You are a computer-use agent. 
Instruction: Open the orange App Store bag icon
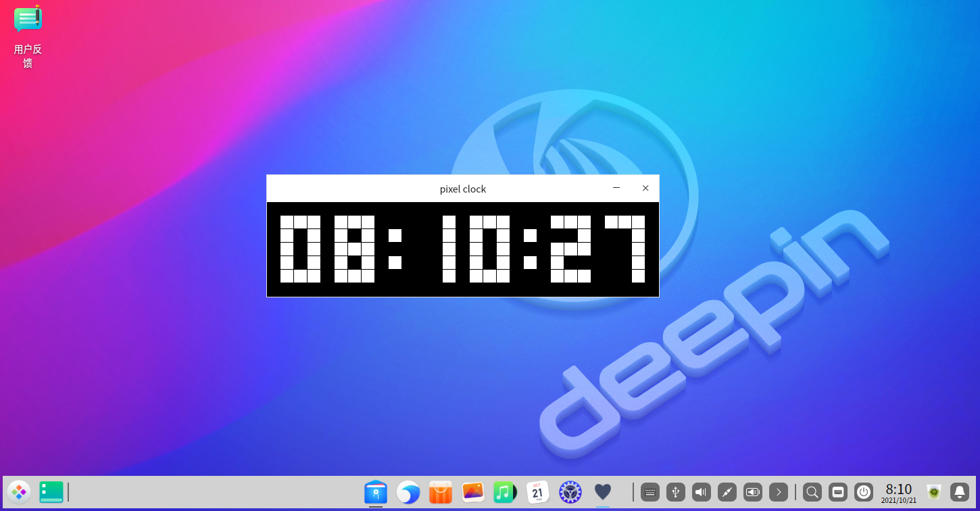click(441, 492)
